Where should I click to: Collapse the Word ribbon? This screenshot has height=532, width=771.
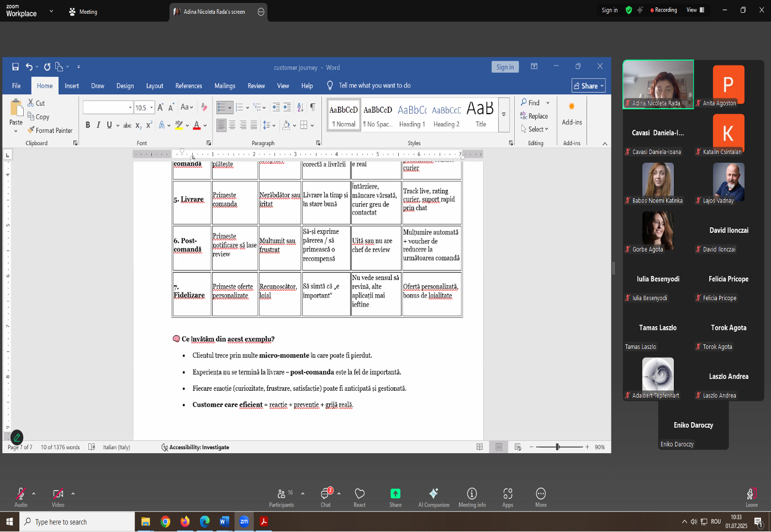coord(605,143)
